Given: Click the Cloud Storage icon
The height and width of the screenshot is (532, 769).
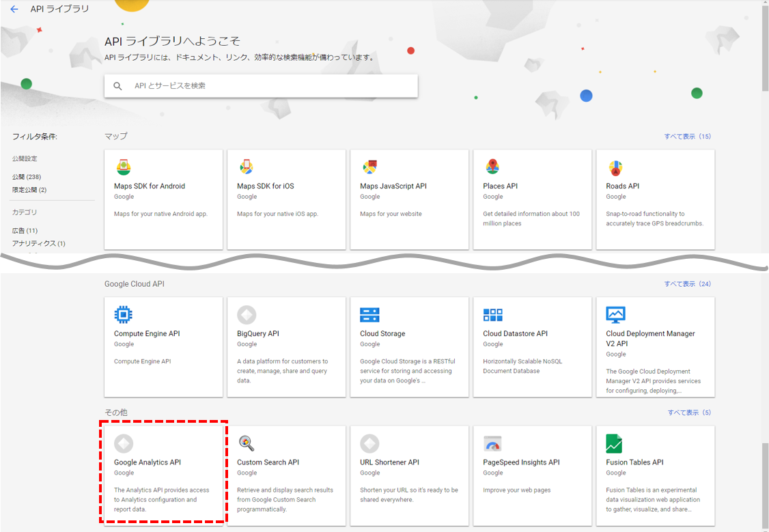Looking at the screenshot, I should point(369,315).
